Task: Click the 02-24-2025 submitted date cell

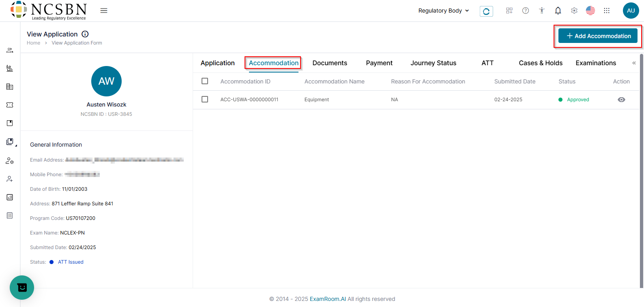Action: tap(508, 100)
